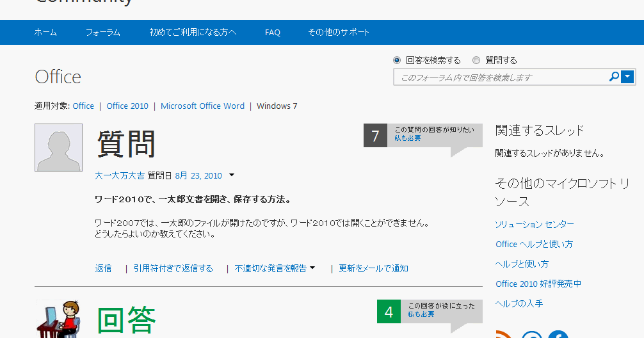644x338 pixels.
Task: Expand the arrow next to question date
Action: click(x=232, y=175)
